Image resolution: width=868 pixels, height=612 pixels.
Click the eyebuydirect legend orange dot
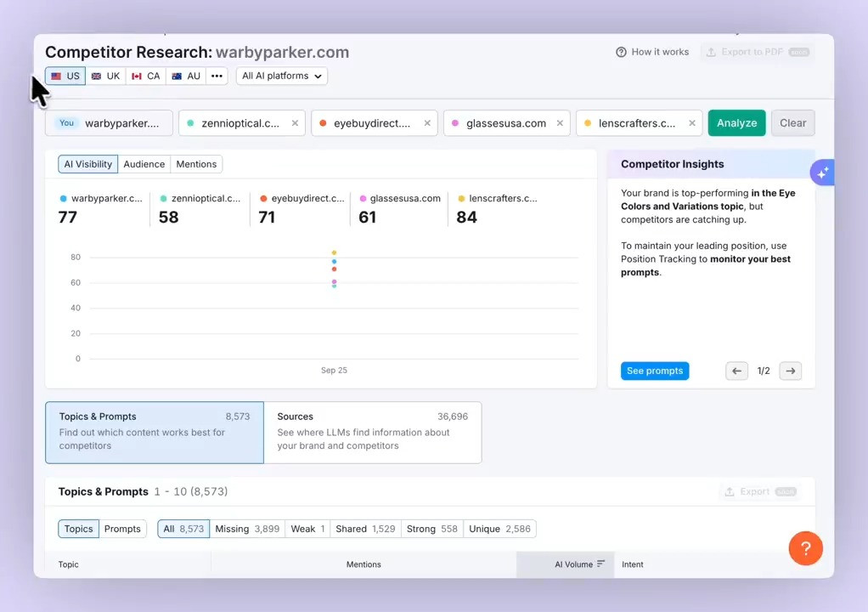[x=263, y=198]
